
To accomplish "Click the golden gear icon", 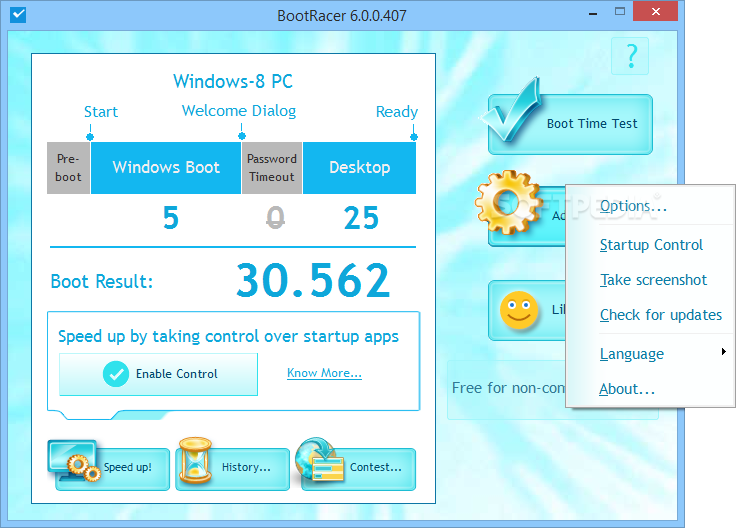I will click(x=507, y=202).
